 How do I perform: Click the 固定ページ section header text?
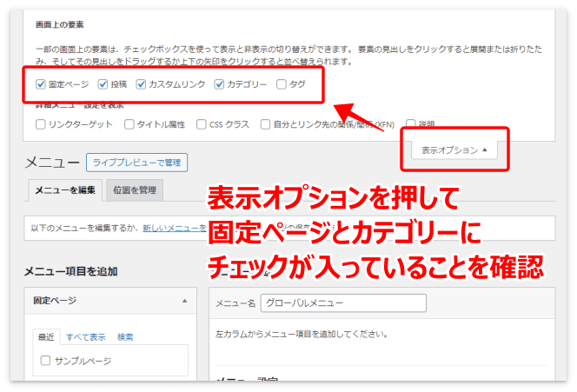[55, 301]
